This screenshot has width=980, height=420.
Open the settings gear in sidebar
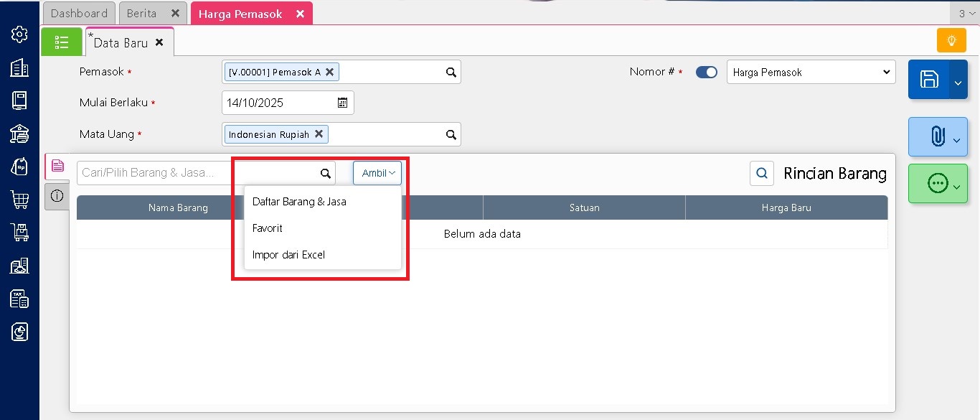19,34
